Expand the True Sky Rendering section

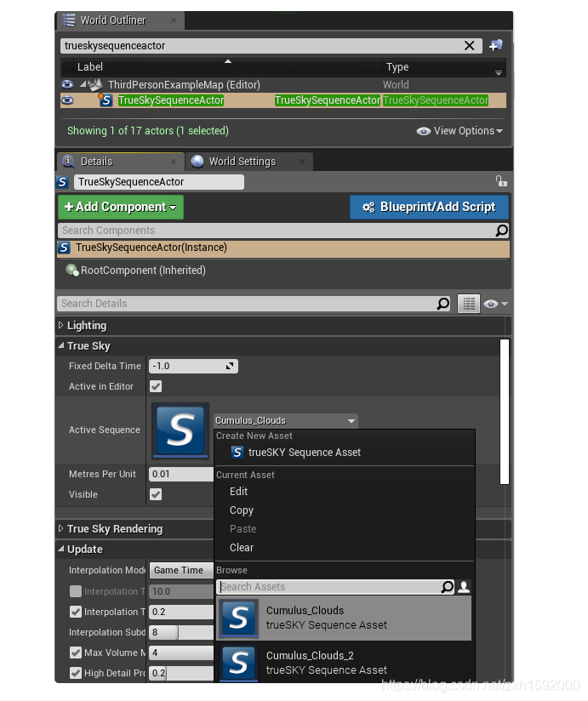point(60,528)
